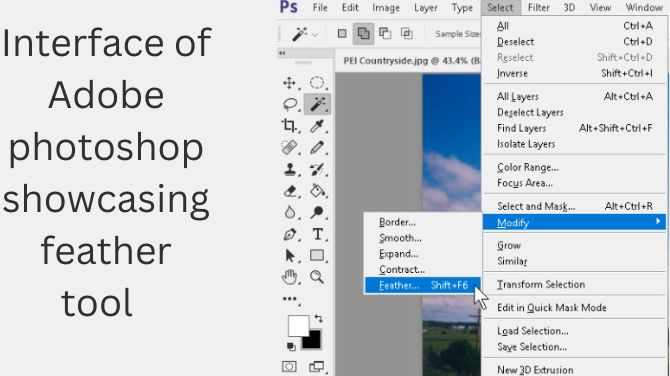Open the Image menu
This screenshot has height=376, width=670.
point(386,8)
